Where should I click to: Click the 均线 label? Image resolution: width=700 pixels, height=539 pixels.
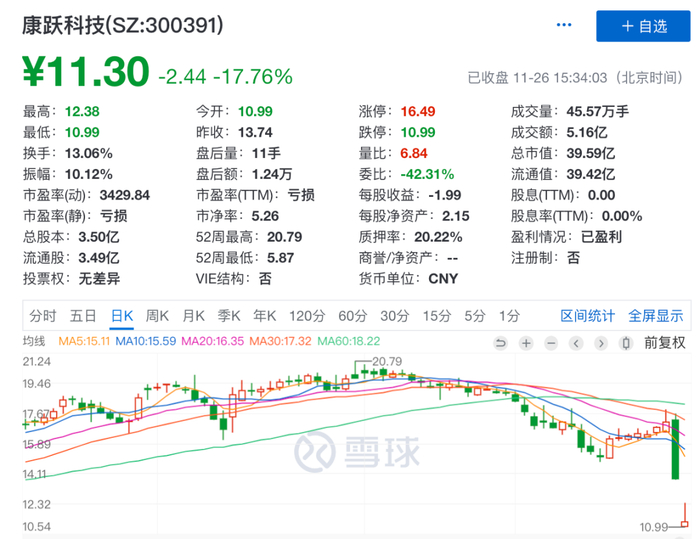click(x=34, y=342)
